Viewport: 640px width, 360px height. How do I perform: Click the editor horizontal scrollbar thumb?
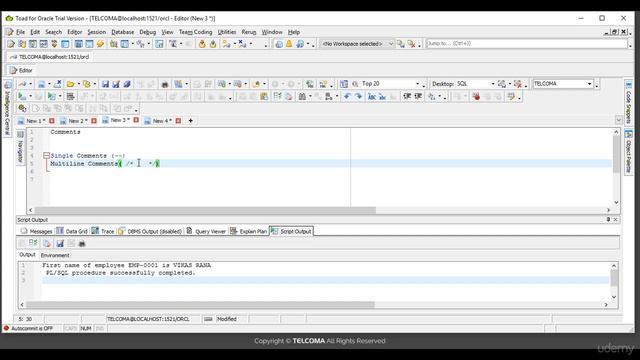coord(205,210)
